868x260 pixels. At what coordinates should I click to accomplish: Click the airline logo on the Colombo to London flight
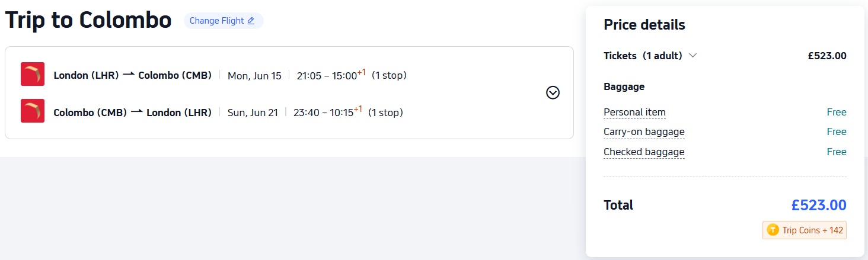tap(33, 111)
